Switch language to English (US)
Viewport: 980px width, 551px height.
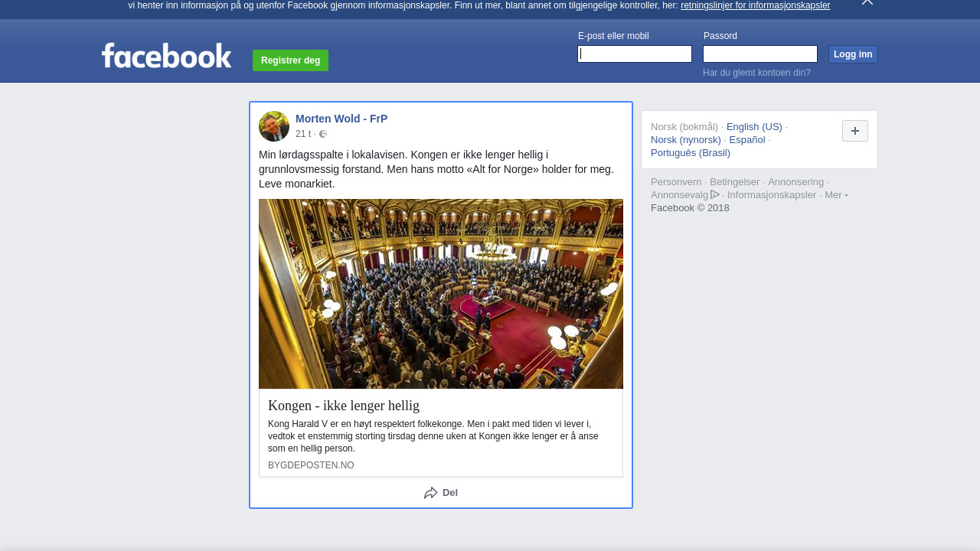754,127
